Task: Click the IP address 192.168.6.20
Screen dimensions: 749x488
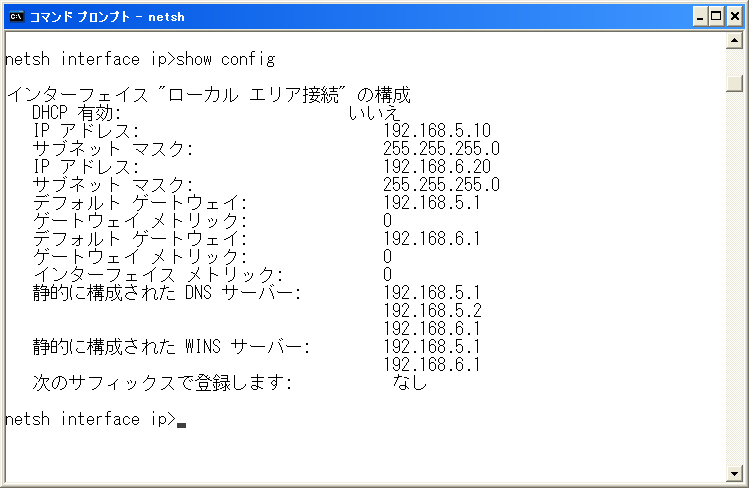Action: tap(437, 167)
